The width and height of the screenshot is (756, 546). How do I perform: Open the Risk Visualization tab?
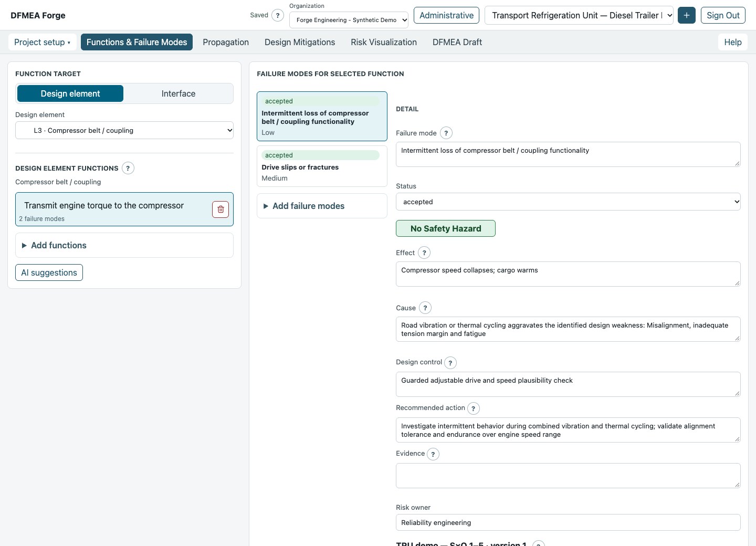pyautogui.click(x=384, y=42)
